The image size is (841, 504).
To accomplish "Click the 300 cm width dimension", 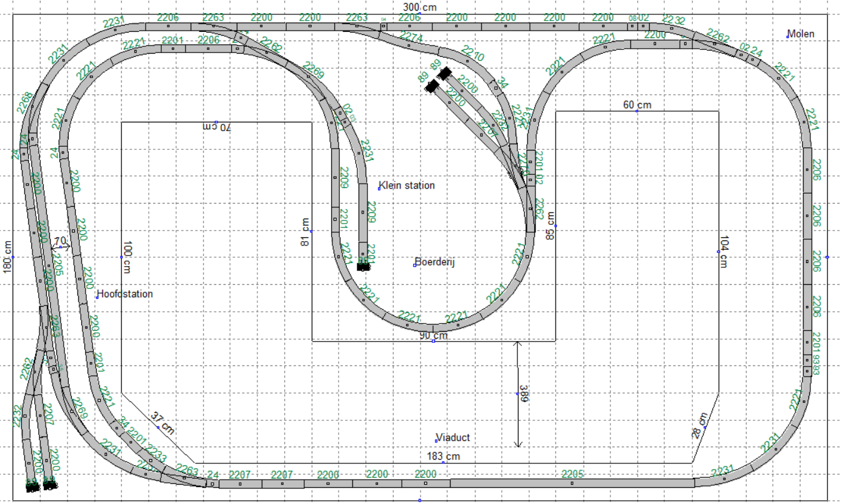I will point(419,7).
